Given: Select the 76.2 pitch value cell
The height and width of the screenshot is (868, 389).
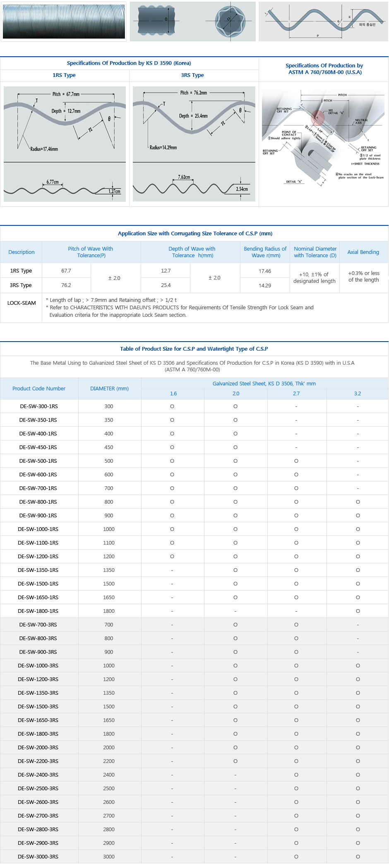Looking at the screenshot, I should tap(66, 285).
